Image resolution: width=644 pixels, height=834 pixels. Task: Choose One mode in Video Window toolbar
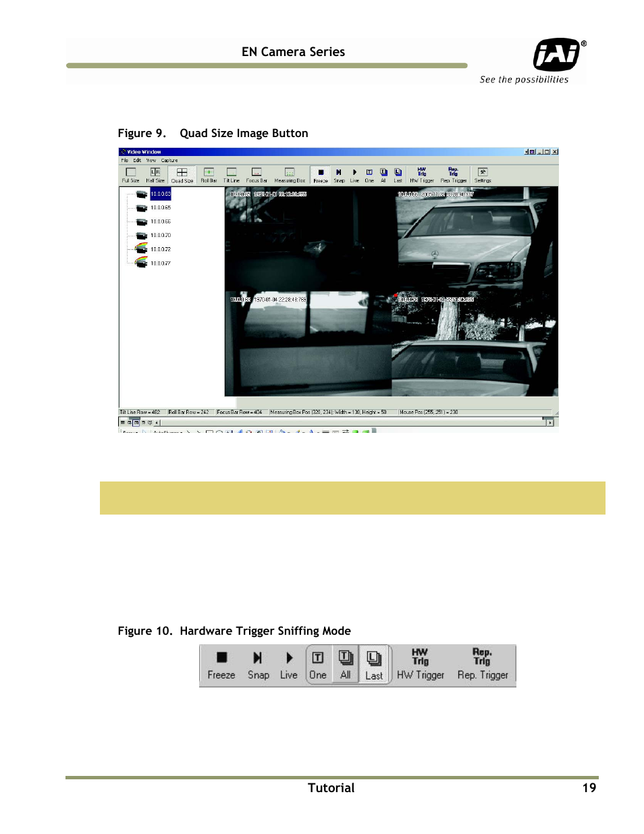[x=369, y=176]
